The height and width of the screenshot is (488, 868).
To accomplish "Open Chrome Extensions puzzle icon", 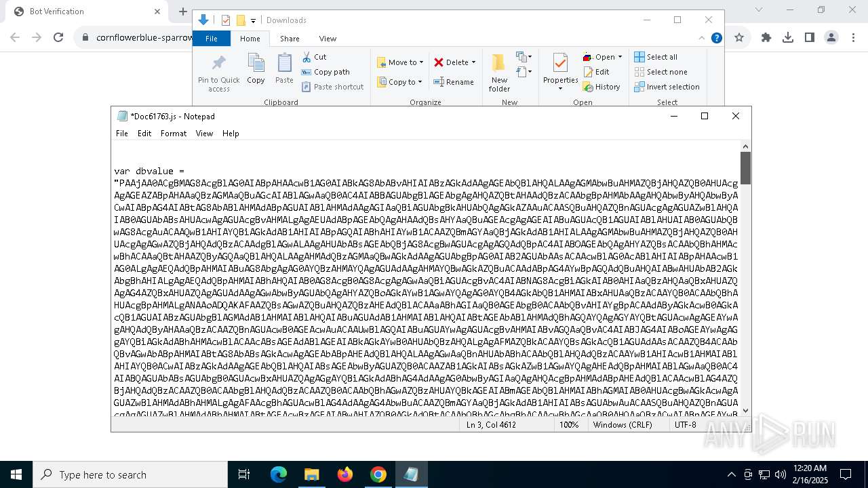I will pos(766,38).
